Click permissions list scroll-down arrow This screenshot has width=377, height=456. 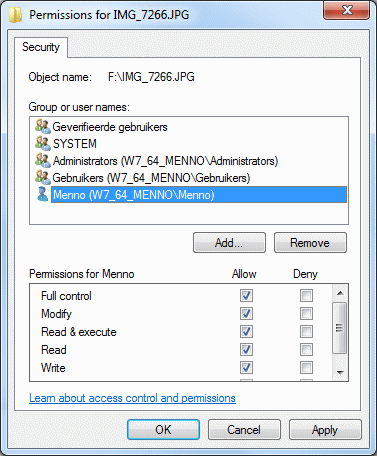coord(340,372)
